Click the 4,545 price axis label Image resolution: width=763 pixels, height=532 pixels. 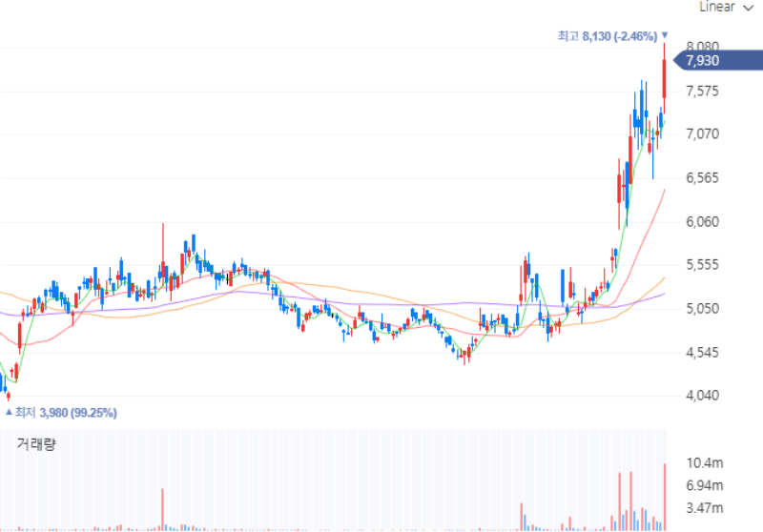pos(702,352)
